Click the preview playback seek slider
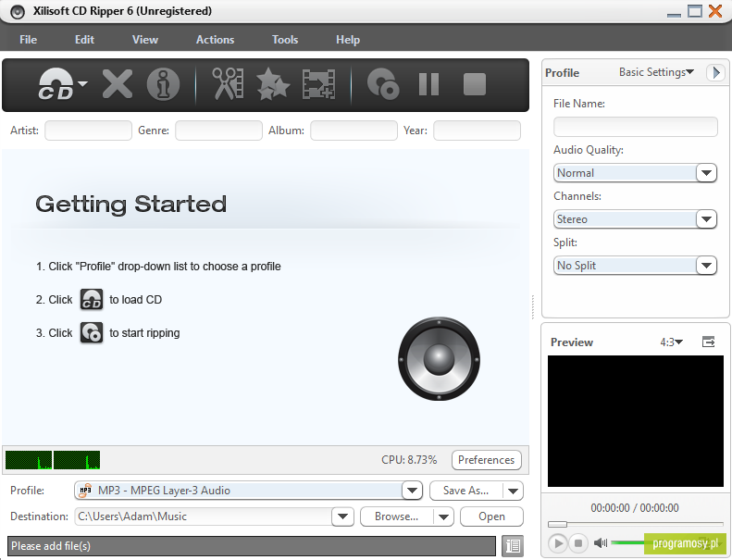Viewport: 732px width, 560px height. point(636,524)
